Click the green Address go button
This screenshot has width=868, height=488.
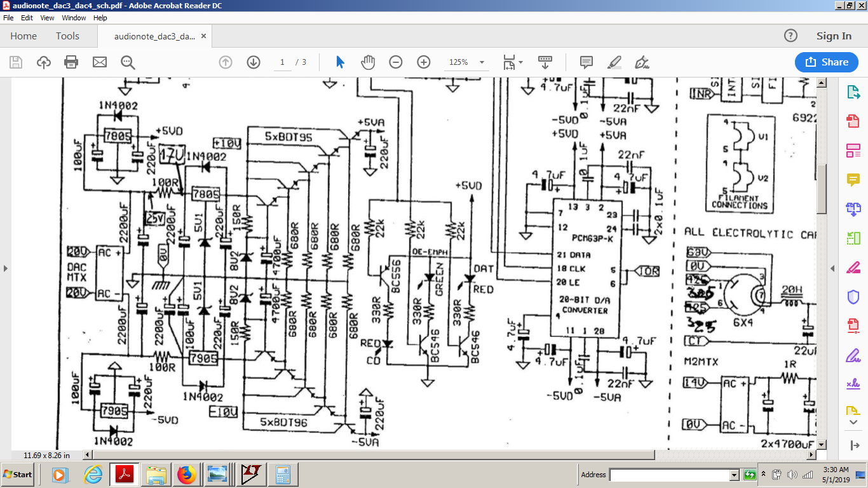click(749, 475)
